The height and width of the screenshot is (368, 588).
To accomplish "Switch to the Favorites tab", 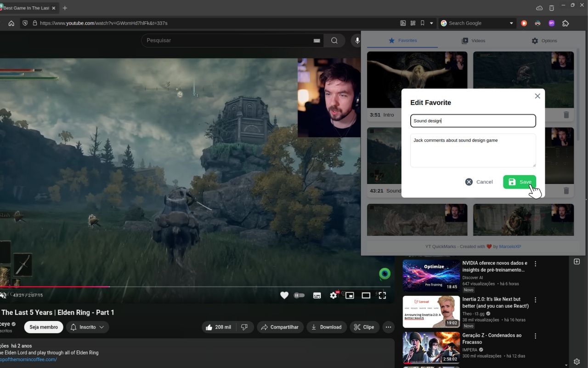I will point(402,40).
